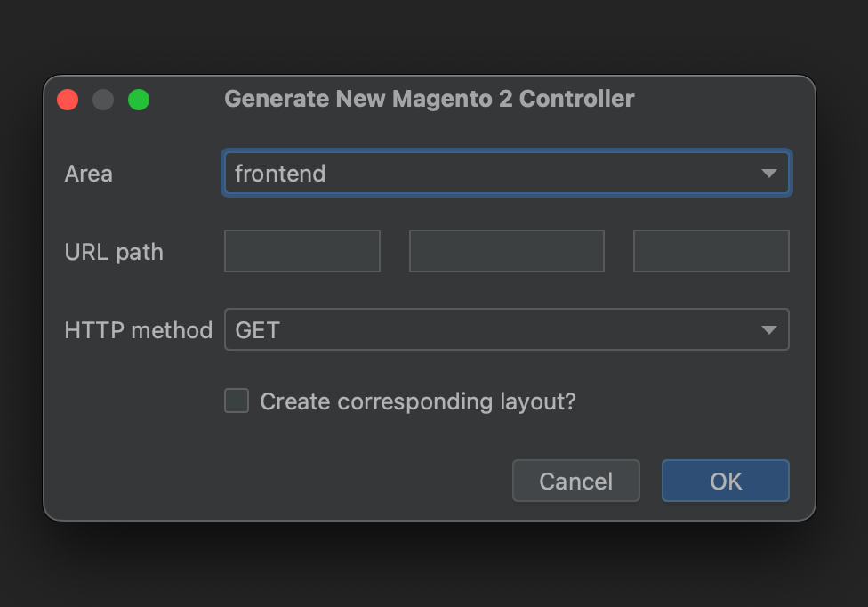Cancel the controller generation dialog
This screenshot has height=607, width=868.
pos(576,481)
